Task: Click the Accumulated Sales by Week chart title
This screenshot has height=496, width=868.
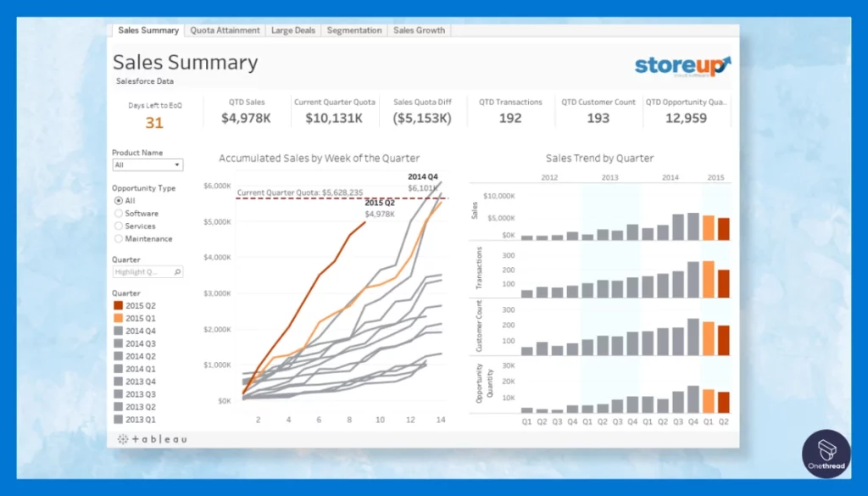Action: pyautogui.click(x=319, y=159)
